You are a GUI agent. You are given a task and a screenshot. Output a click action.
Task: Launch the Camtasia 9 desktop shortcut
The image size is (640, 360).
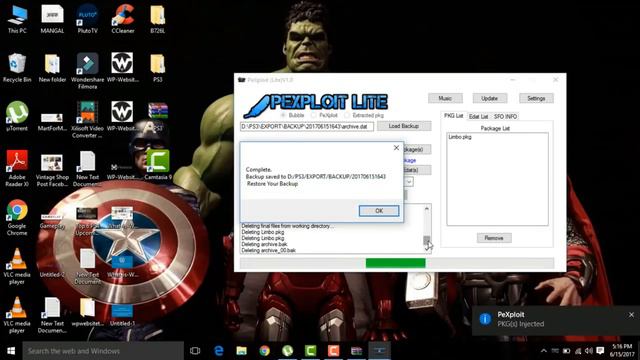(x=158, y=165)
